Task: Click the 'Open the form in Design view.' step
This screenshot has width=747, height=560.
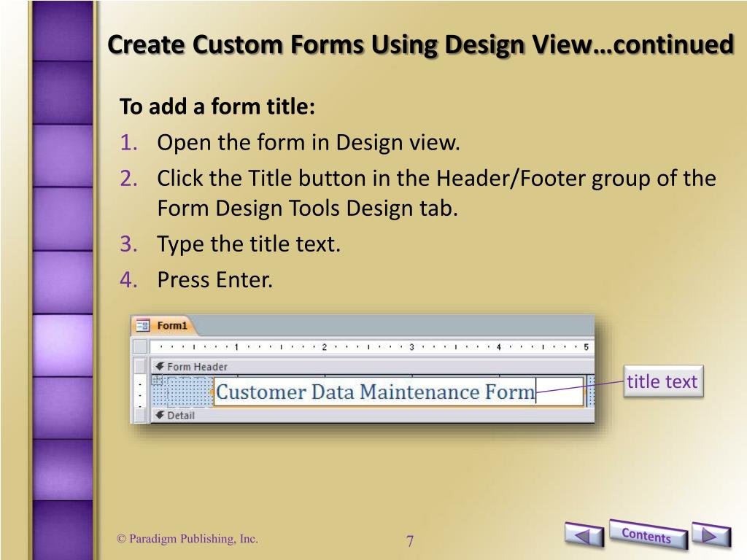Action: tap(309, 142)
